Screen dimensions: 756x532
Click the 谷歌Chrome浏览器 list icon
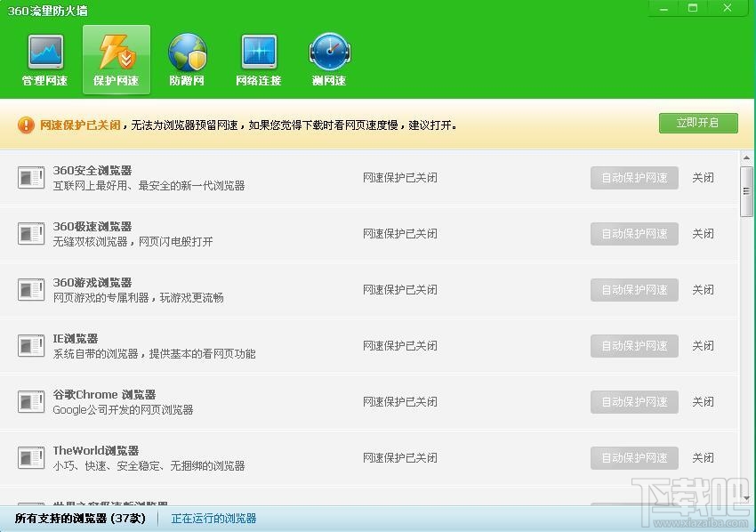point(31,401)
